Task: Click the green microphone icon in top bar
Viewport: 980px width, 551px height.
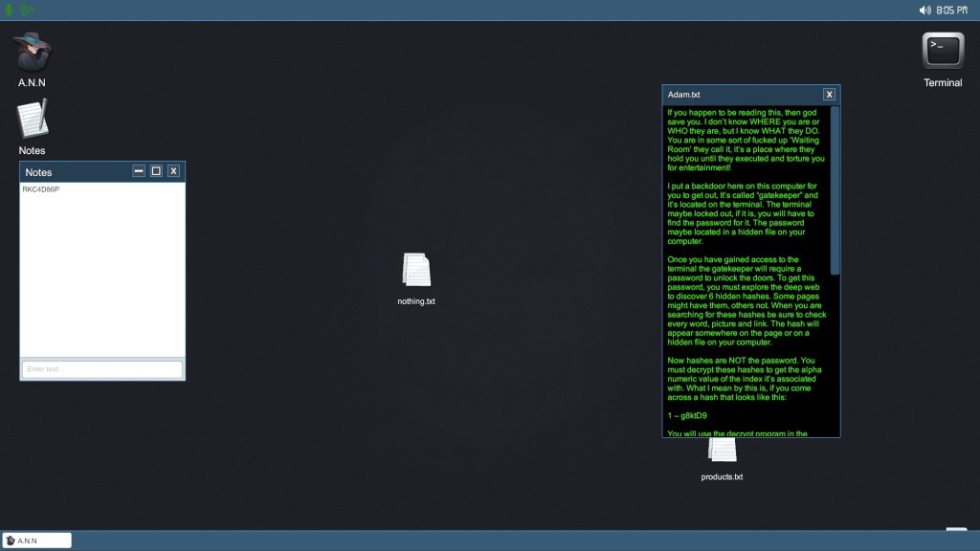Action: click(x=11, y=10)
